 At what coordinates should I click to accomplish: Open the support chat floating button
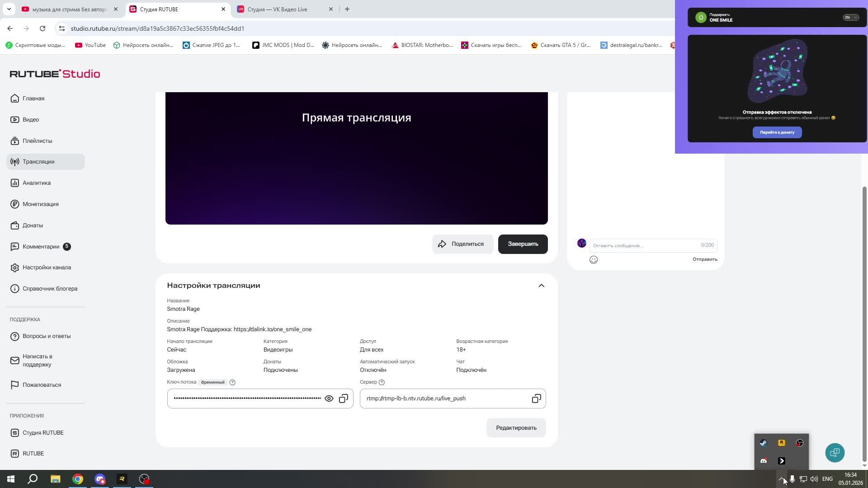pos(835,453)
